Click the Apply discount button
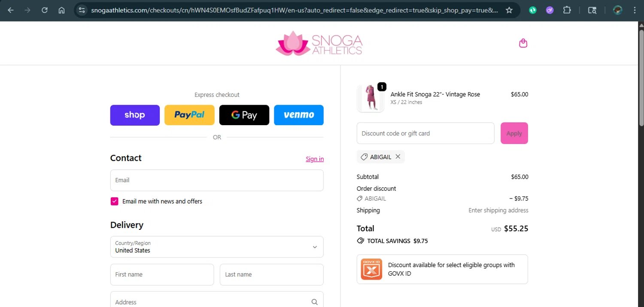The image size is (644, 307). (514, 133)
